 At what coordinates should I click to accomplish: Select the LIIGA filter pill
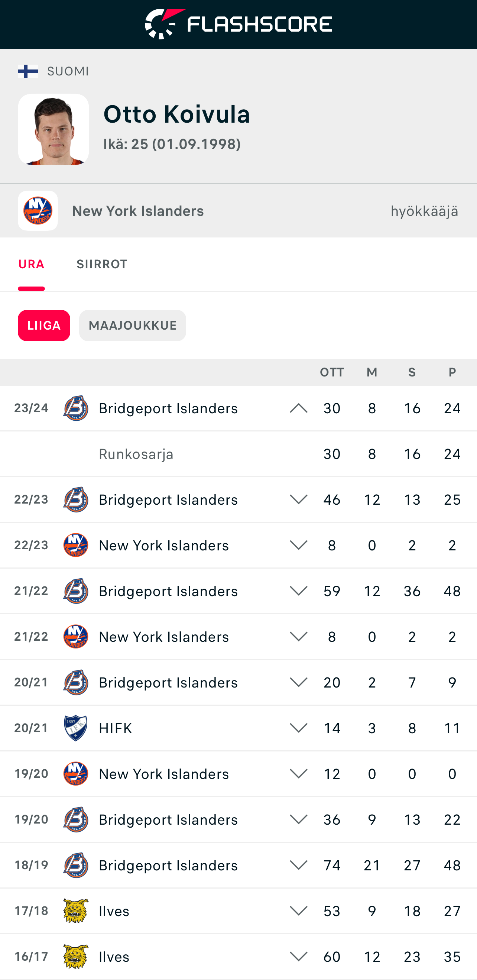click(44, 326)
